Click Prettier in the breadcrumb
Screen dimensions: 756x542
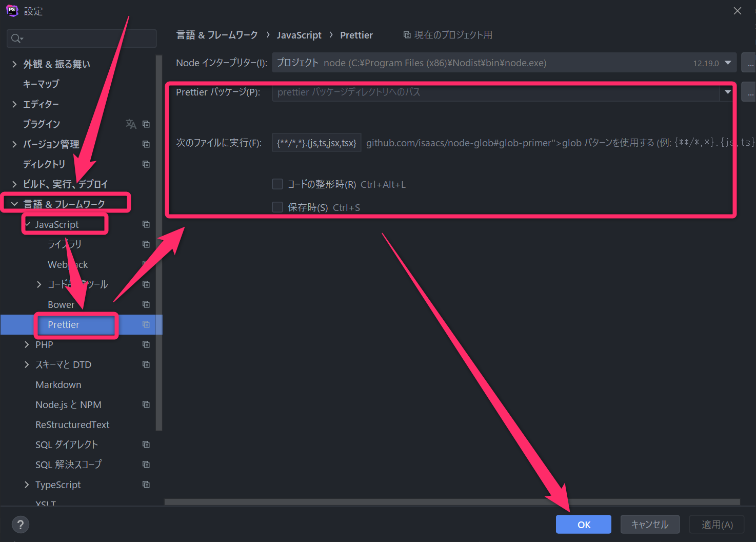point(356,35)
